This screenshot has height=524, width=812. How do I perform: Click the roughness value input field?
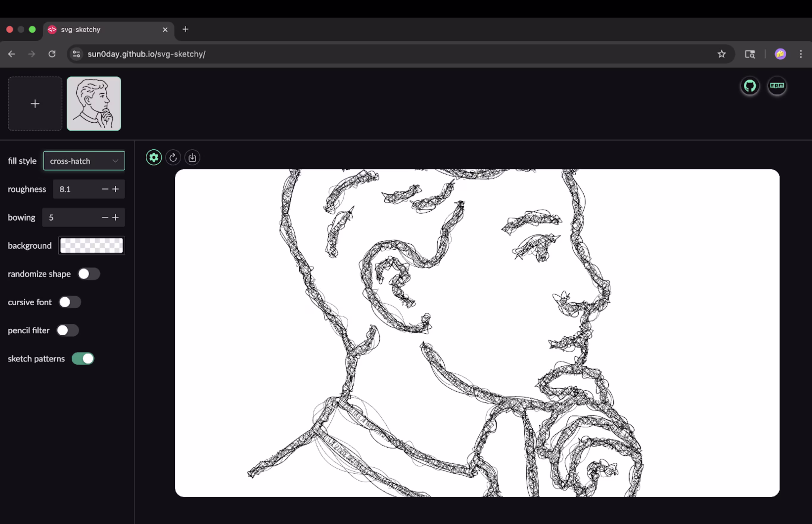point(76,189)
